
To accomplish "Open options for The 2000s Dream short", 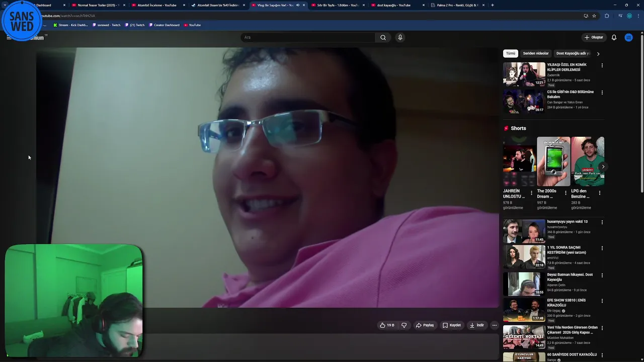I will [566, 193].
